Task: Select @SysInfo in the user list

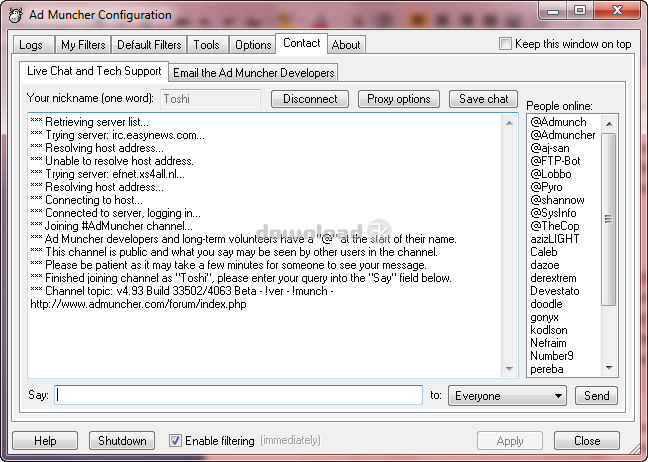Action: click(x=553, y=213)
